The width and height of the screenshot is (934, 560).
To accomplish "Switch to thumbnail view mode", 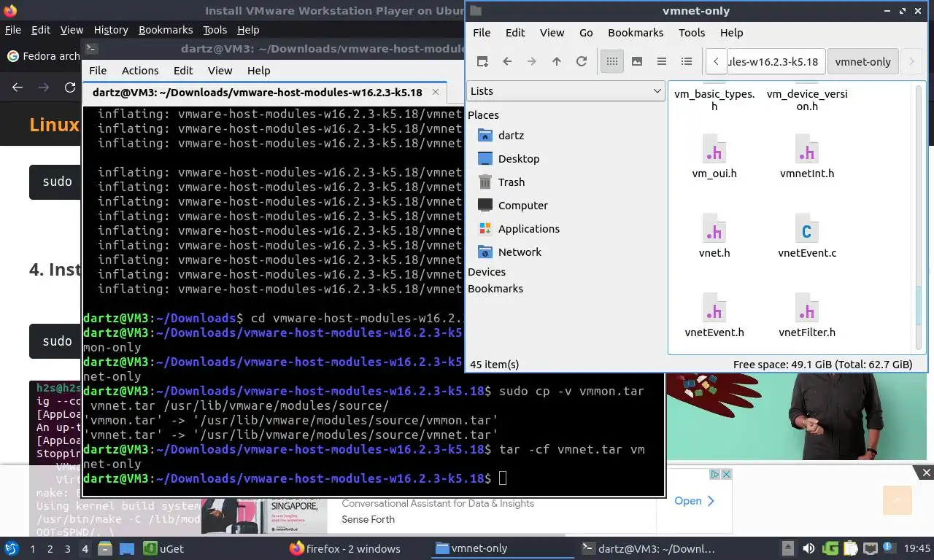I will (x=637, y=61).
